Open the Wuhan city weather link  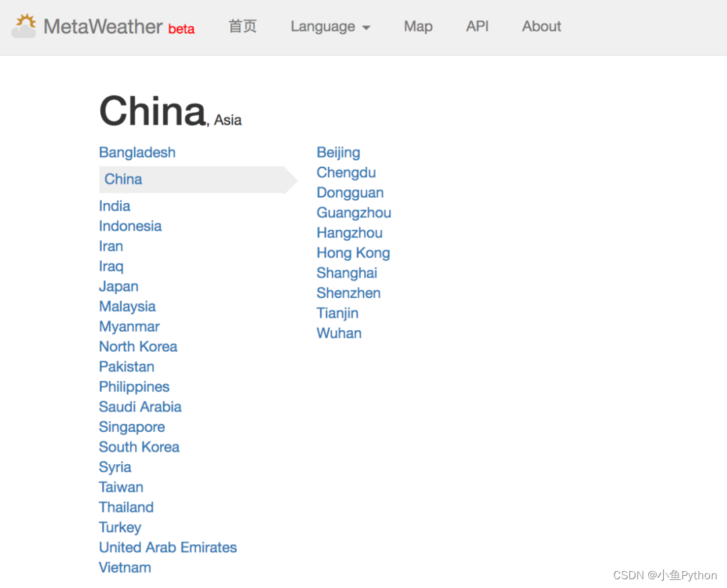[x=339, y=333]
